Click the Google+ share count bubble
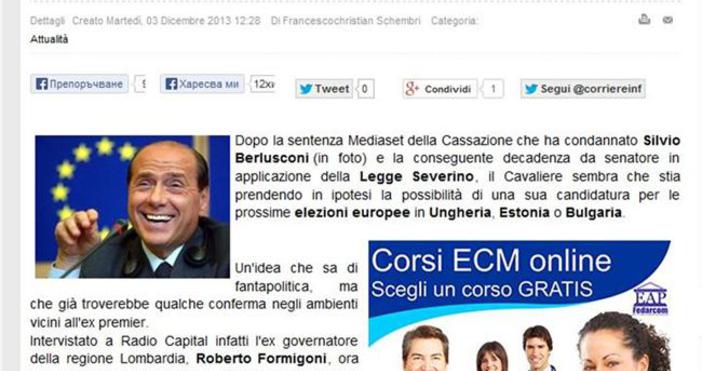The width and height of the screenshot is (702, 371). coord(493,89)
